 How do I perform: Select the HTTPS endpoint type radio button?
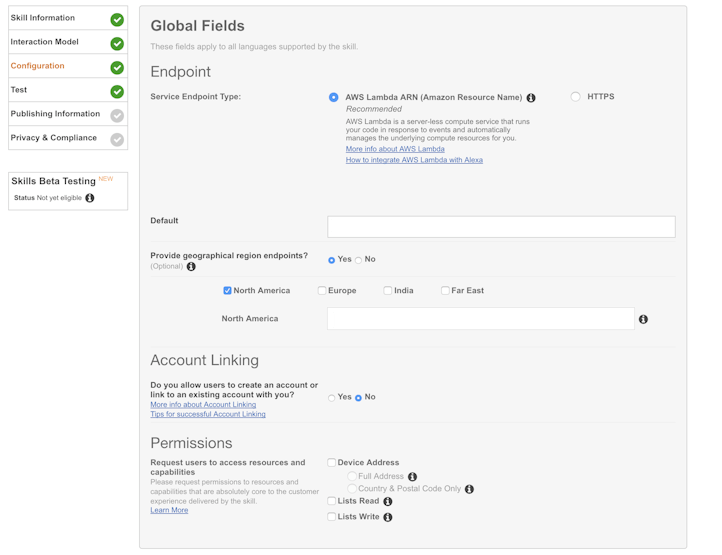coord(576,97)
